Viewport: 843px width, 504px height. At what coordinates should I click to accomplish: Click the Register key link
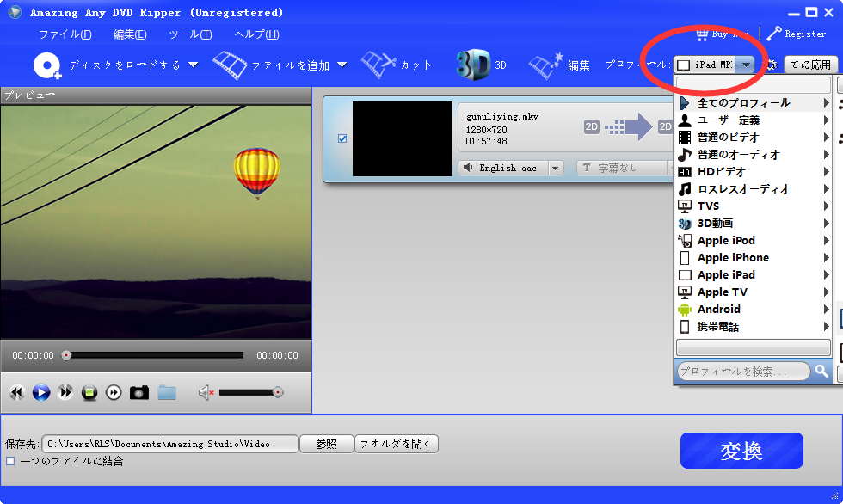point(797,34)
